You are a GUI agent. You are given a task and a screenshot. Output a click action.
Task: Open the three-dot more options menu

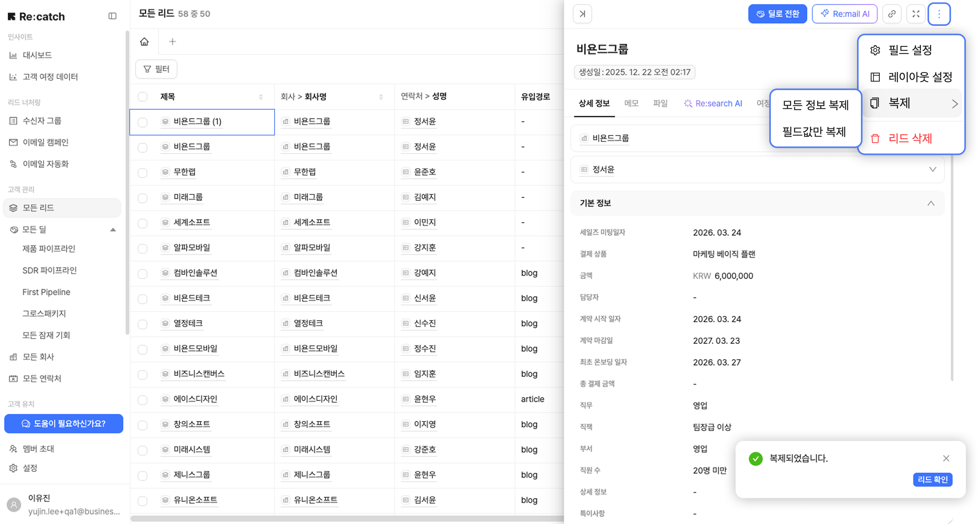click(x=939, y=14)
